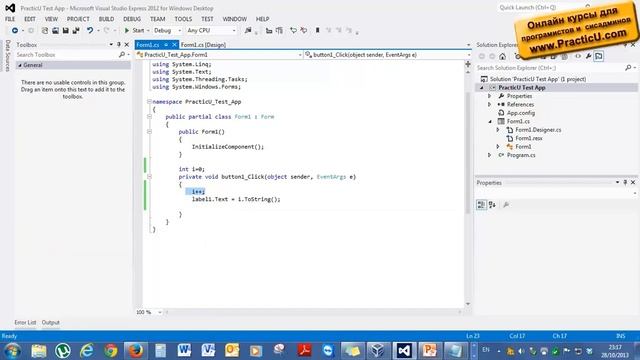Screen dimensions: 640x360
Task: Collapse the namespace PracticU_Test_App code region
Action: [149, 102]
